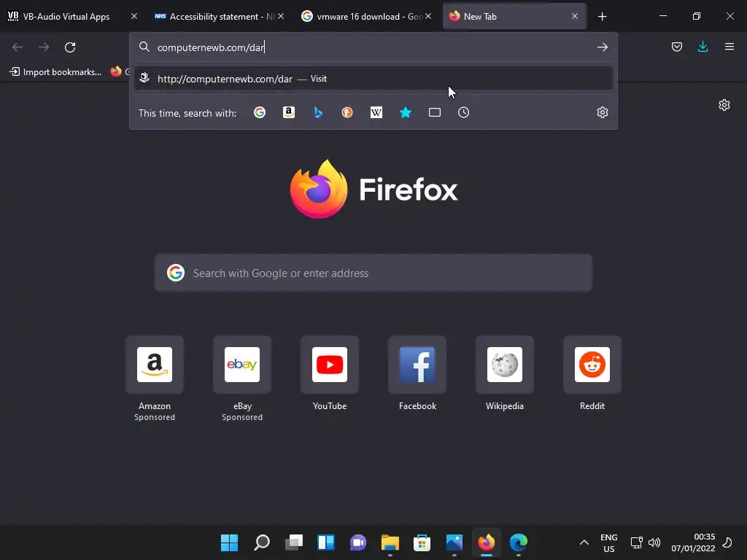The image size is (747, 560).
Task: Close the Accessibility statement tab
Action: [x=281, y=16]
